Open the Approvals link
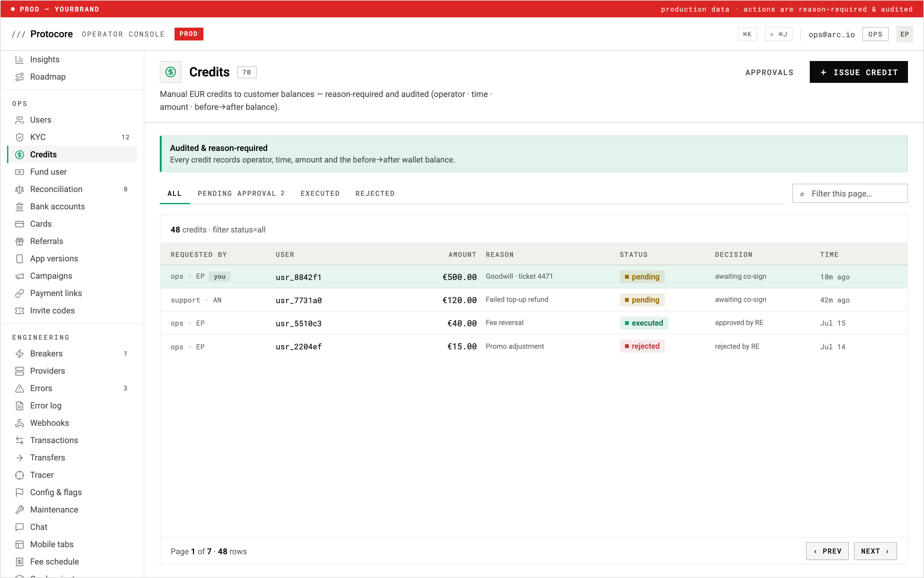The image size is (924, 578). 769,73
